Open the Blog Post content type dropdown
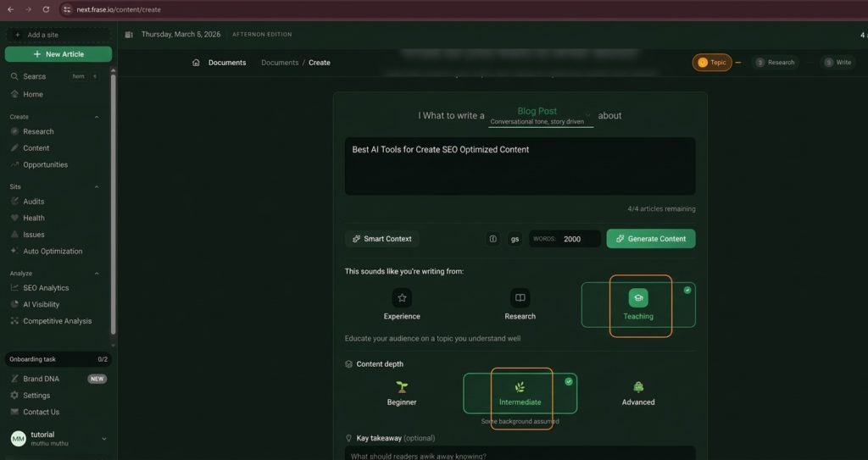Screen dimensions: 868x460 click(541, 116)
